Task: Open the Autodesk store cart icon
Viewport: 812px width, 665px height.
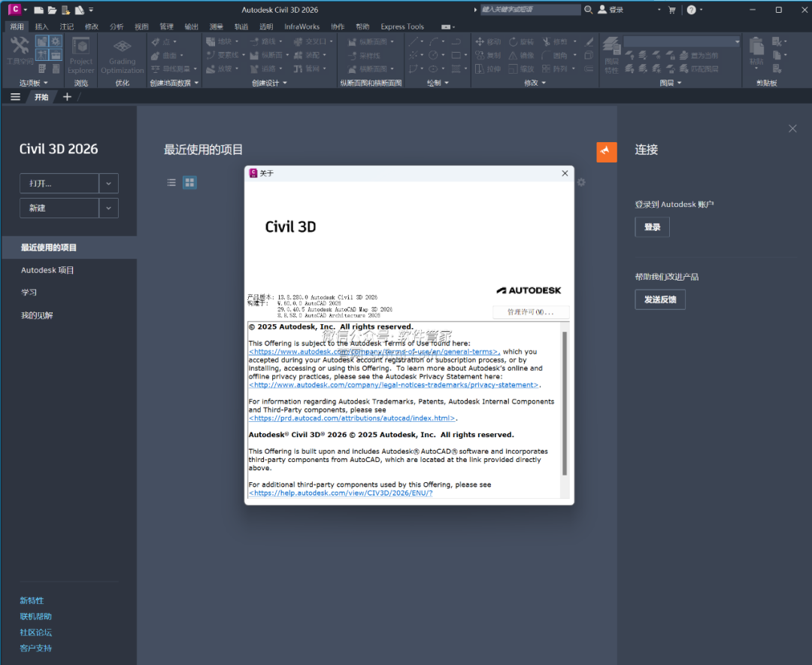Action: pos(671,10)
